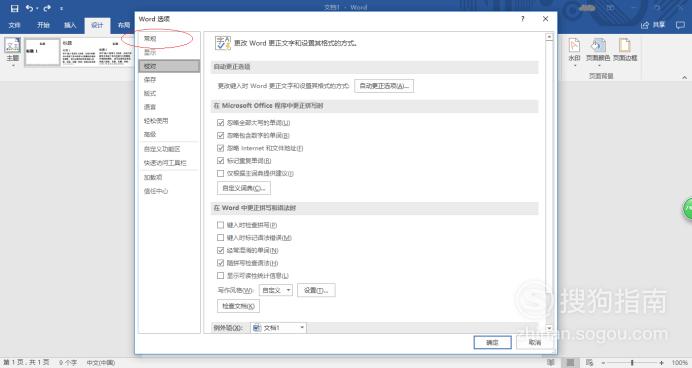Click the 确定 button

pyautogui.click(x=493, y=342)
